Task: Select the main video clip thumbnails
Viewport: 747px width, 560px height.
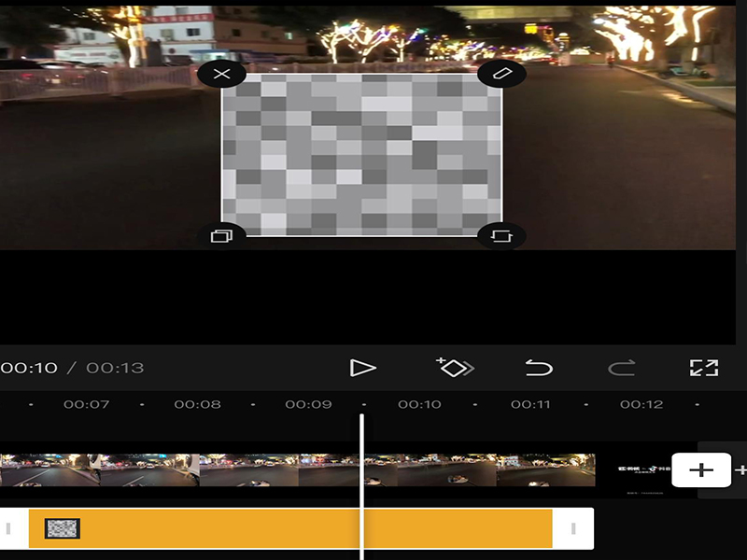Action: (187, 470)
